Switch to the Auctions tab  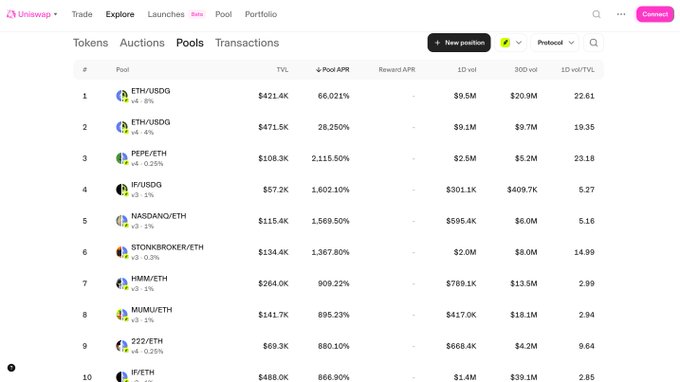pyautogui.click(x=142, y=43)
